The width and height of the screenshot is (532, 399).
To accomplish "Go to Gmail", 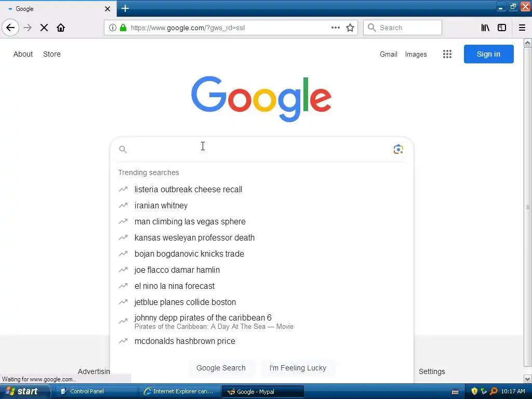I will tap(389, 54).
